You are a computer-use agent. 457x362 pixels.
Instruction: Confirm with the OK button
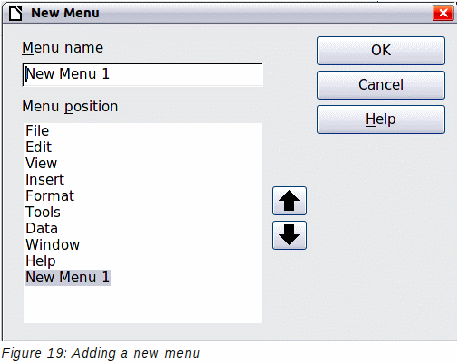point(381,50)
